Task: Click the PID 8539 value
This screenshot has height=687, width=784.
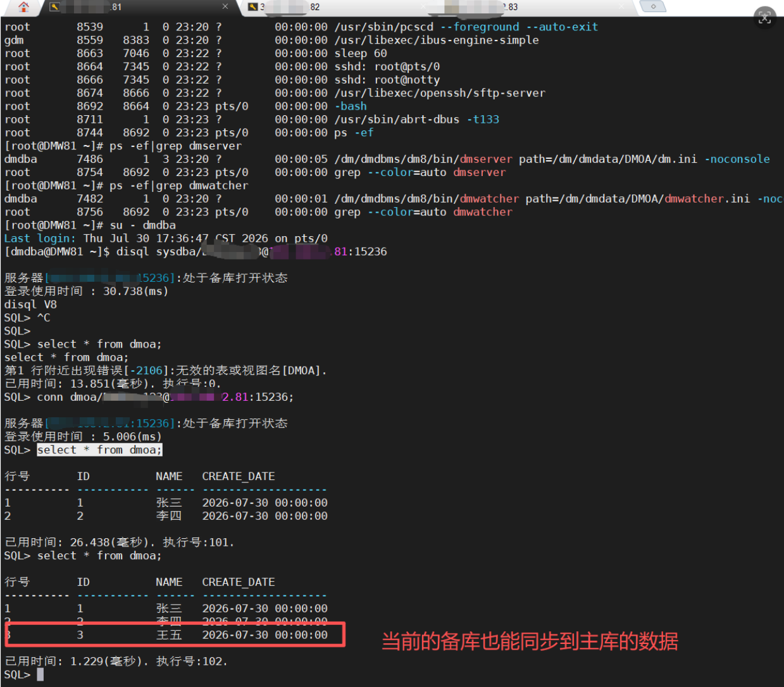Action: click(x=90, y=27)
